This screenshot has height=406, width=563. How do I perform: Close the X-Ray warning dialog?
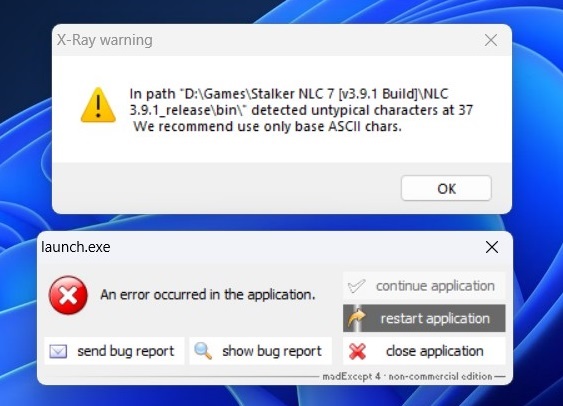point(490,40)
